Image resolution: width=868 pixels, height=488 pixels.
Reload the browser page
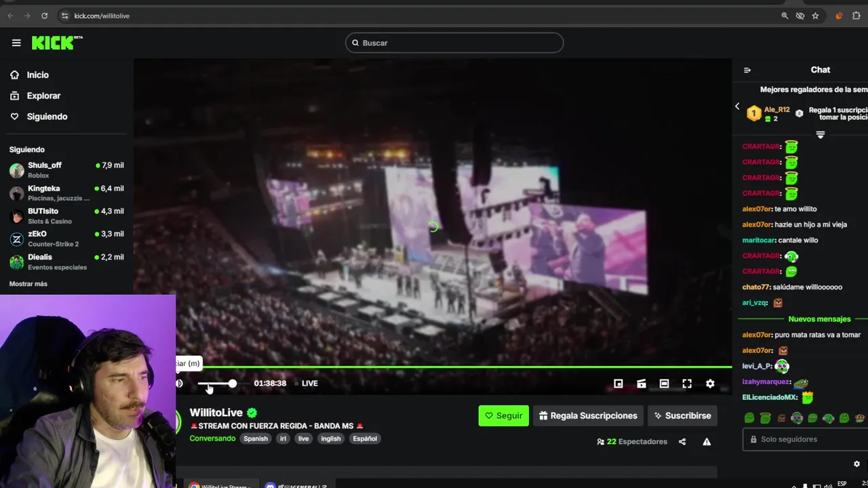tap(44, 16)
